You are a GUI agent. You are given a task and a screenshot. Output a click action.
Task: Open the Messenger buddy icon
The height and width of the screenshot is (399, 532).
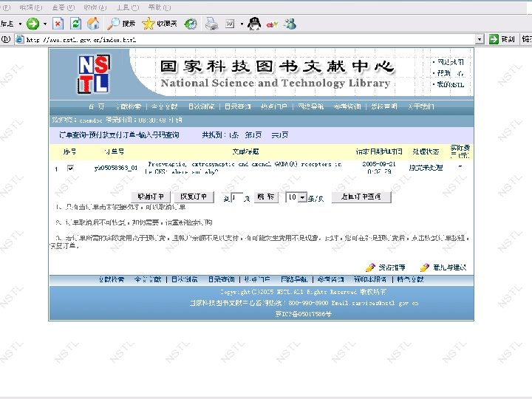pos(290,24)
